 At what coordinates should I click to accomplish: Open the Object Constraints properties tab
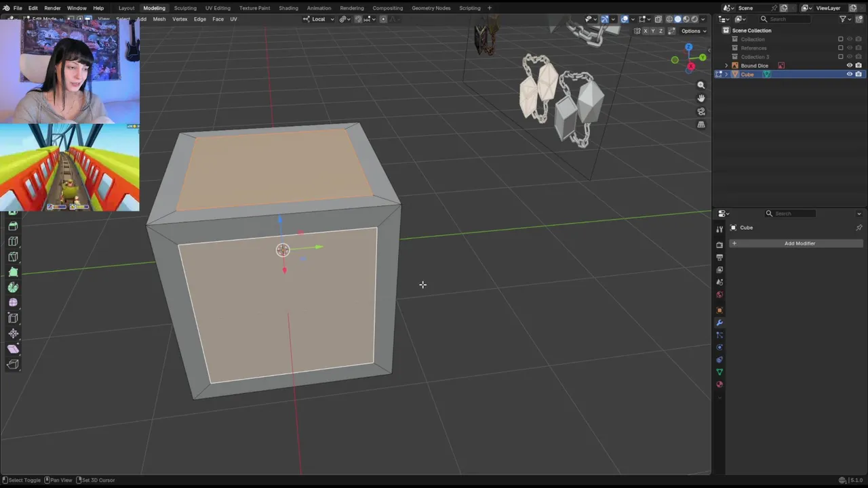click(719, 359)
